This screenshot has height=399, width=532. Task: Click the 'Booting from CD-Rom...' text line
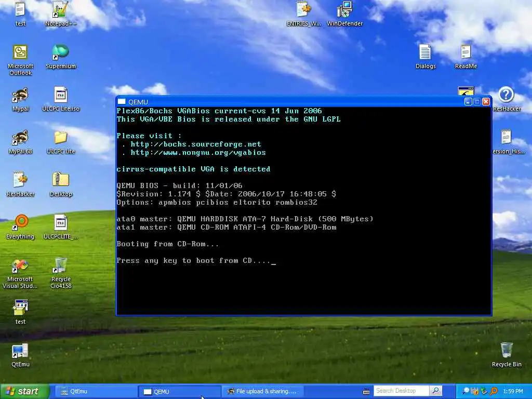pos(168,244)
